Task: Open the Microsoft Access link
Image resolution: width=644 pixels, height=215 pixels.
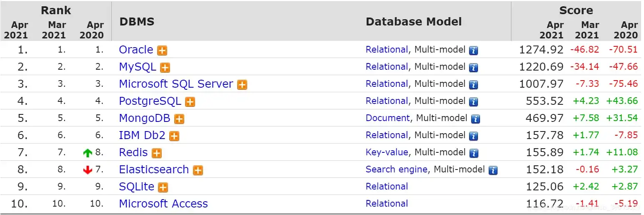Action: 163,204
